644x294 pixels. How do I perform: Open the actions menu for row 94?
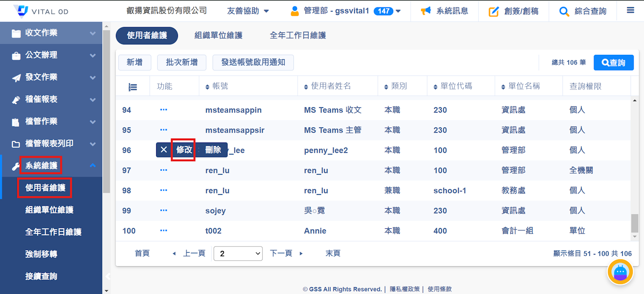coord(163,110)
